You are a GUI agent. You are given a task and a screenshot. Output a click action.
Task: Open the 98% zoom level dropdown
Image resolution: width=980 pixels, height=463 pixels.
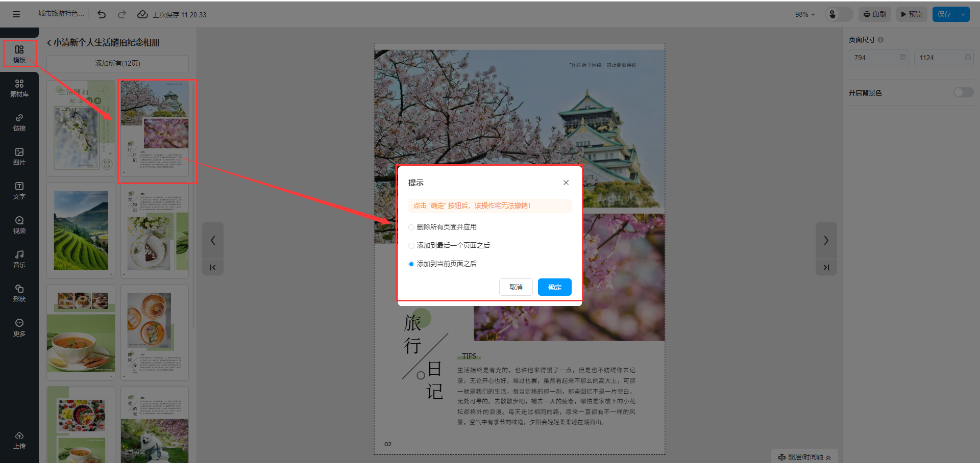pos(805,14)
